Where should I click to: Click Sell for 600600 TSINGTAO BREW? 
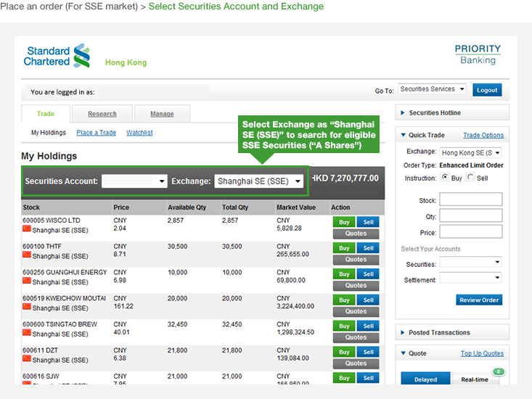pyautogui.click(x=368, y=326)
